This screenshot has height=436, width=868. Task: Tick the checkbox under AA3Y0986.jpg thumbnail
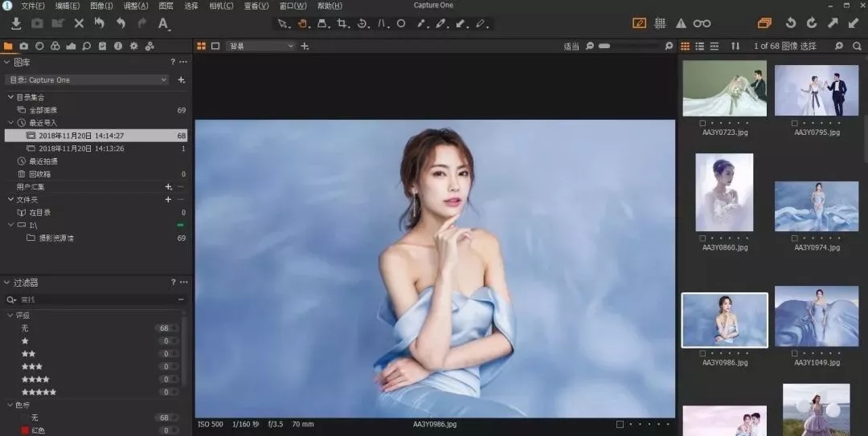pos(703,353)
